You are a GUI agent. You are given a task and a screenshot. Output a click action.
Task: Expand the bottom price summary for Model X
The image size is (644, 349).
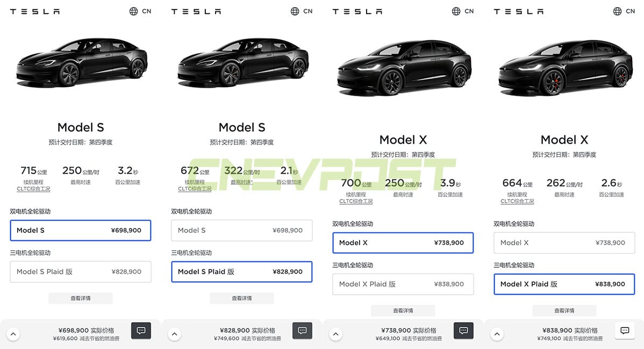[335, 333]
